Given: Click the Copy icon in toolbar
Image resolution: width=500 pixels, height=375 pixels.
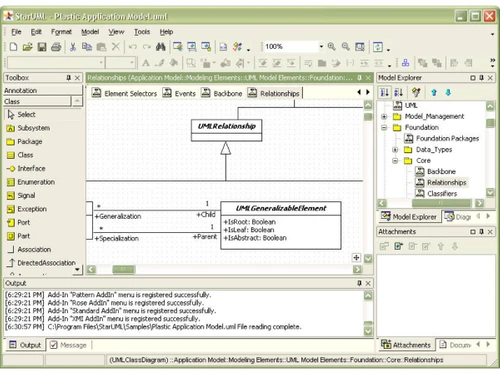Looking at the screenshot, I should point(87,47).
